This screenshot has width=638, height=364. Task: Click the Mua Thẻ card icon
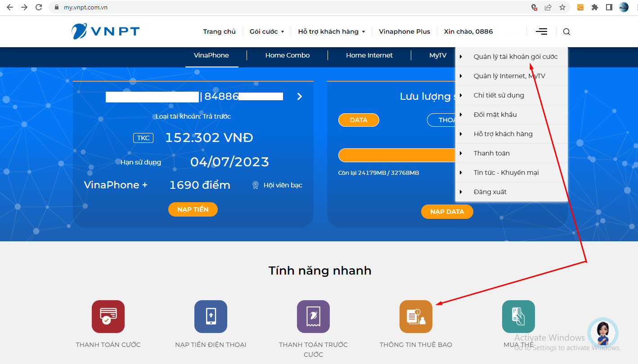[x=518, y=316]
